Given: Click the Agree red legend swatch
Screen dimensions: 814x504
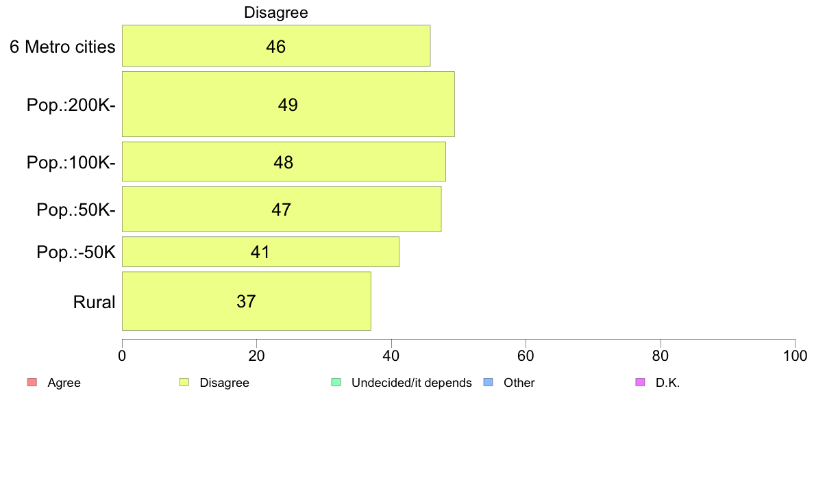Looking at the screenshot, I should 32,383.
